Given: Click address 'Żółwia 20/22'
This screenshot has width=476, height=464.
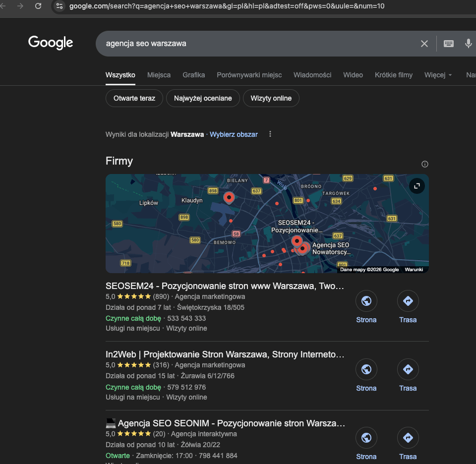Looking at the screenshot, I should coord(200,445).
